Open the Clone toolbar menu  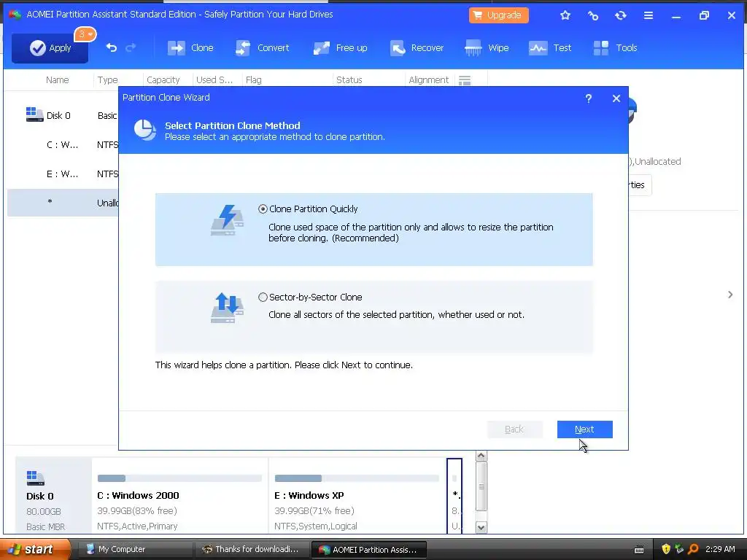coord(190,48)
